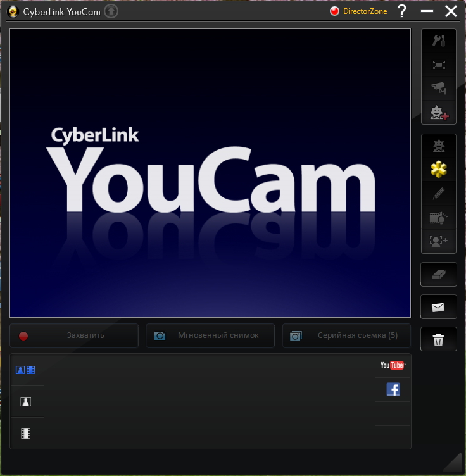The width and height of the screenshot is (466, 476).
Task: Open the avatar effects star face icon
Action: click(x=439, y=146)
